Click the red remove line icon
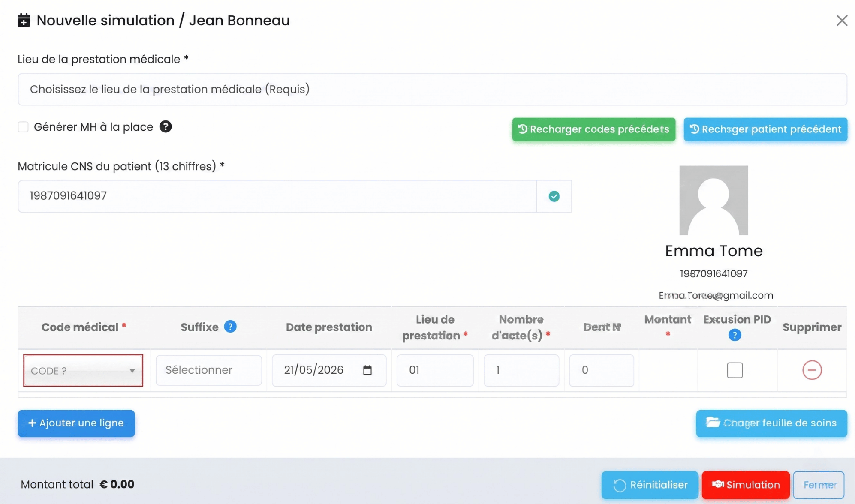 tap(812, 370)
